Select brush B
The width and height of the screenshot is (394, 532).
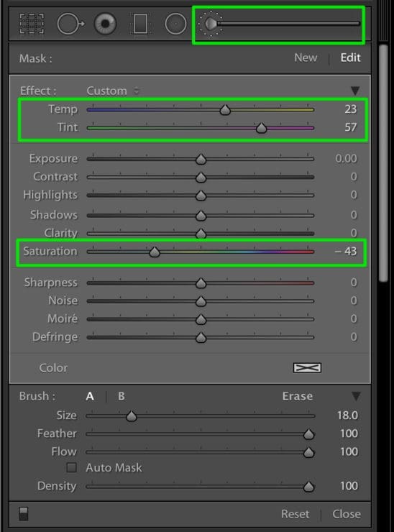[122, 396]
